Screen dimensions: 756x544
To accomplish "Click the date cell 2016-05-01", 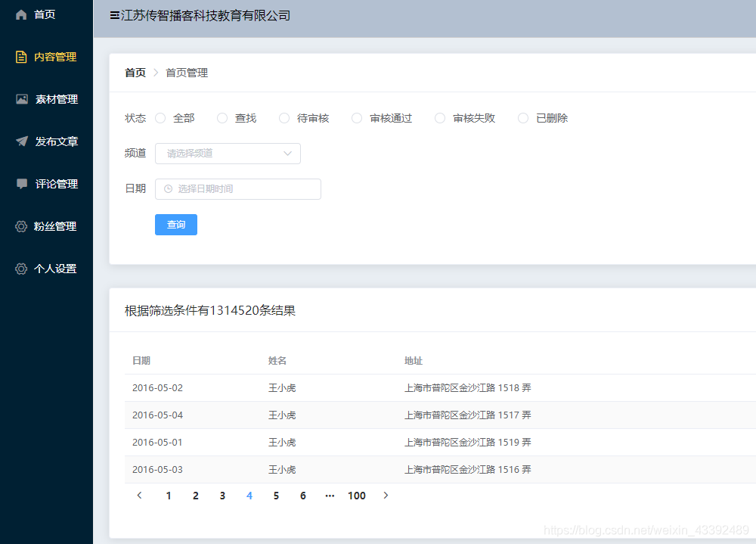I will click(158, 443).
